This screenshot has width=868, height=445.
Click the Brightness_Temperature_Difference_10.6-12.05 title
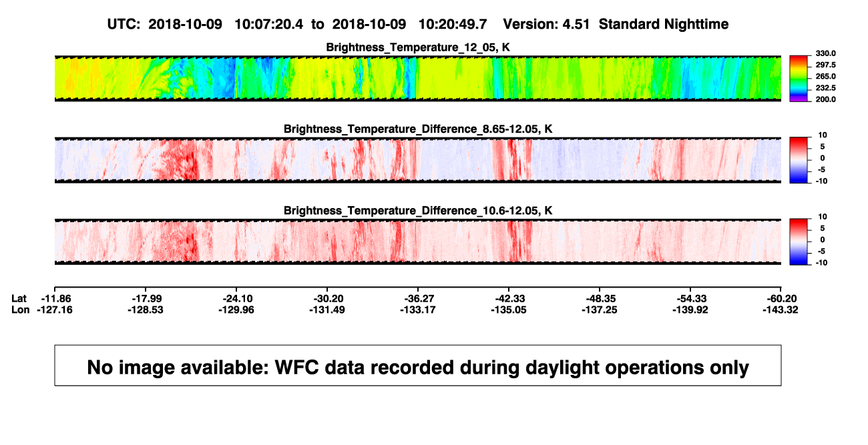[418, 211]
